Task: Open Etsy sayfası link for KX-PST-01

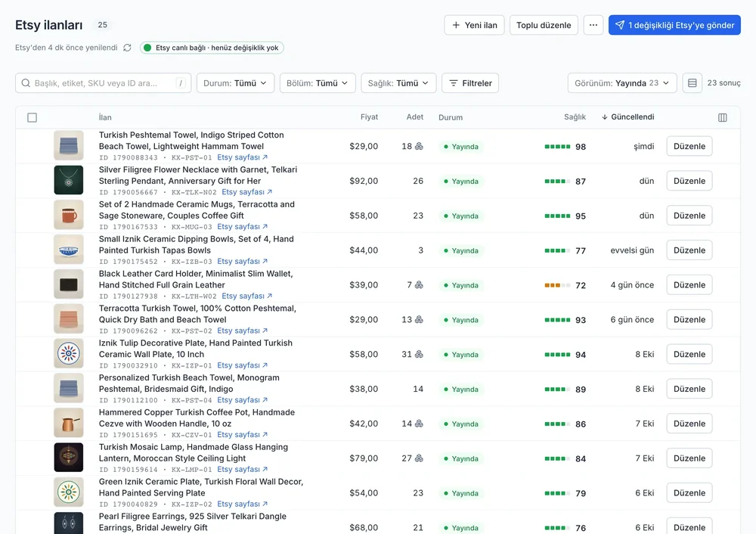Action: [x=242, y=157]
